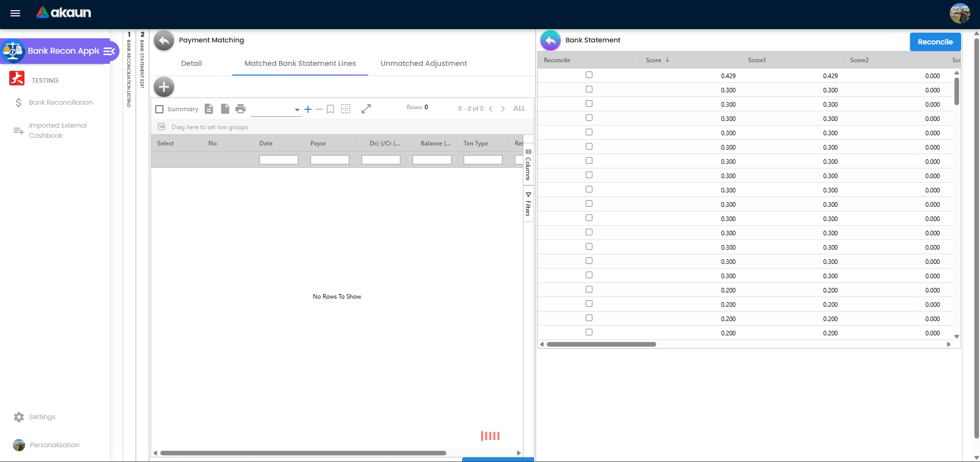Click the Bank Recon Applet icon
Screen dimensions: 980x462
pos(13,51)
